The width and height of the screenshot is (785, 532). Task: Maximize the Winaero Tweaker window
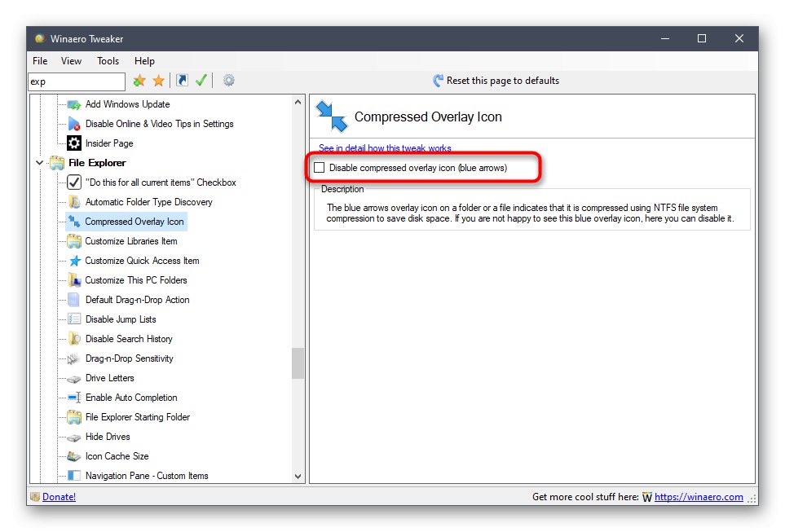tap(702, 38)
